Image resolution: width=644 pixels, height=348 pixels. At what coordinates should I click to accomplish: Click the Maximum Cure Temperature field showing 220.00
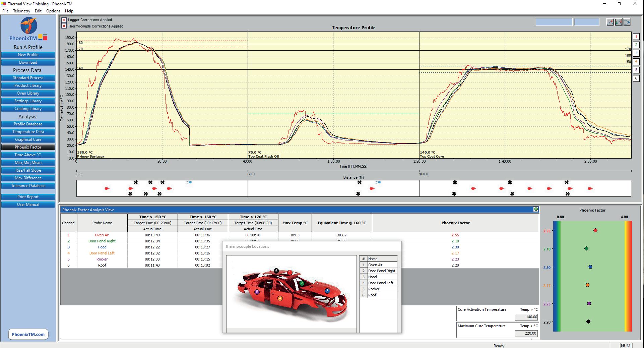[x=526, y=333]
